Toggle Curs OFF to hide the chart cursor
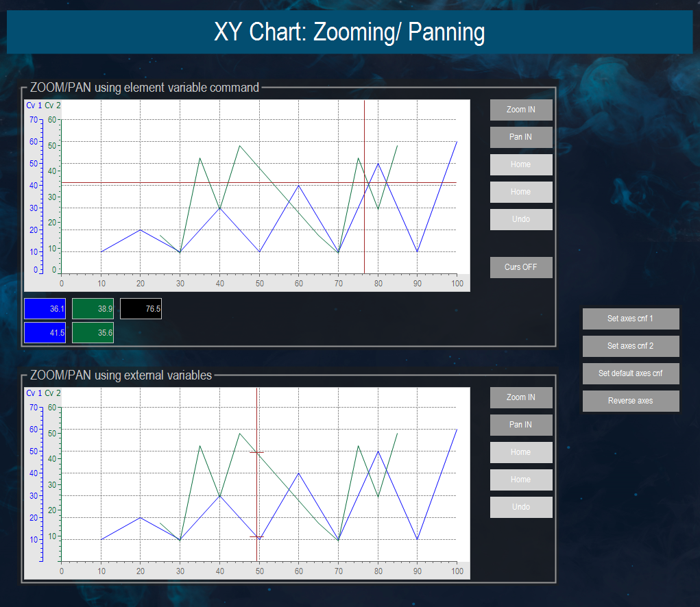The height and width of the screenshot is (607, 700). [520, 267]
